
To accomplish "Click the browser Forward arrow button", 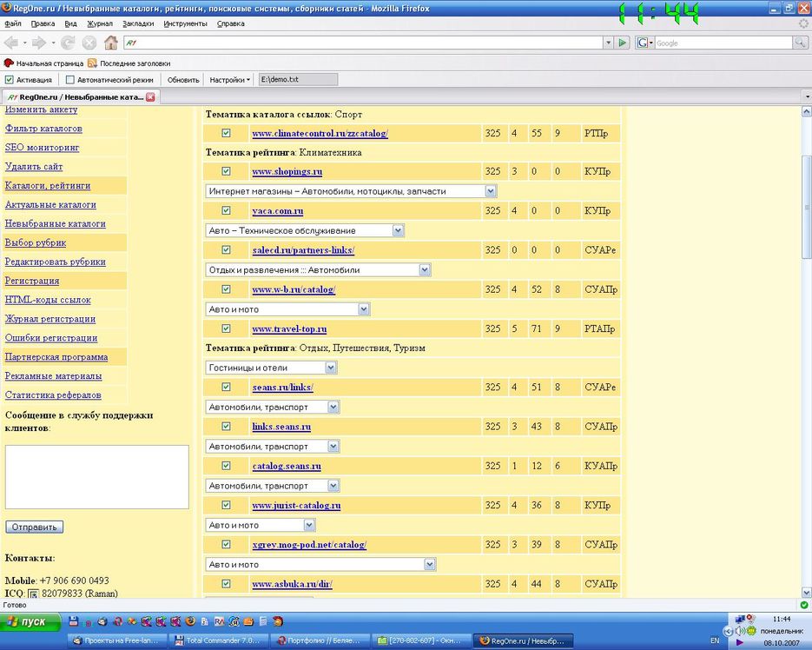I will coord(39,43).
